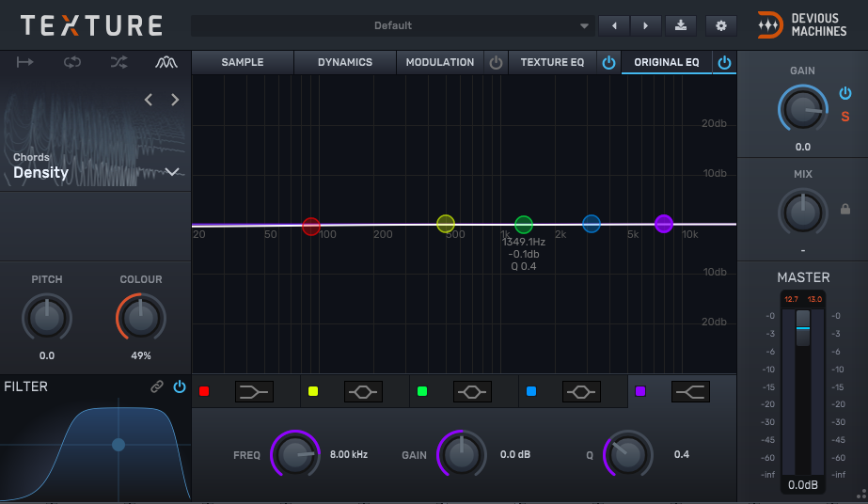The width and height of the screenshot is (868, 504).
Task: Toggle the Filter link icon
Action: tap(157, 386)
